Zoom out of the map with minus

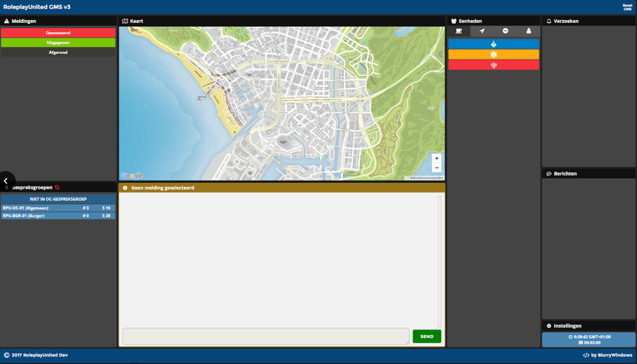436,168
